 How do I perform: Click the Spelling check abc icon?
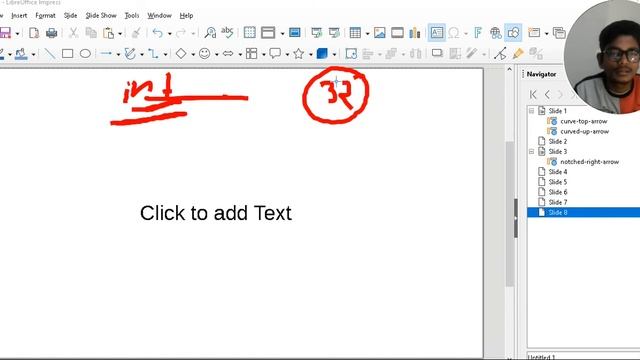click(x=227, y=33)
